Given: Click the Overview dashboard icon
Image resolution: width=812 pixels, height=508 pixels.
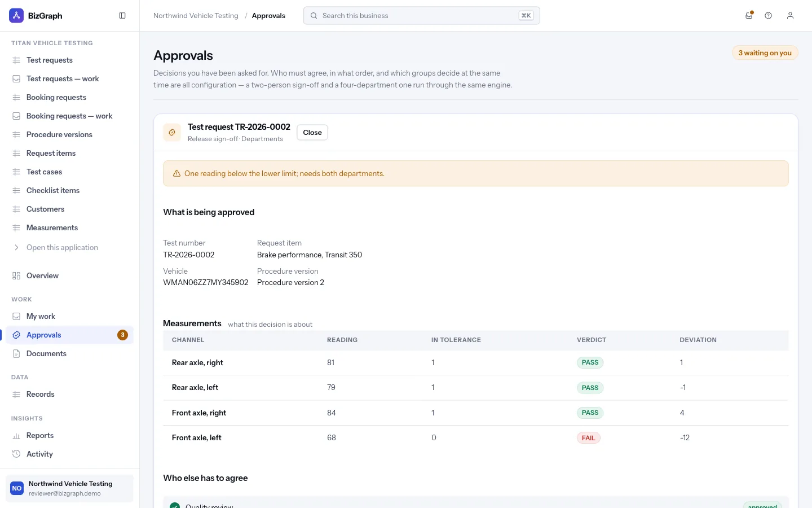Looking at the screenshot, I should [16, 276].
